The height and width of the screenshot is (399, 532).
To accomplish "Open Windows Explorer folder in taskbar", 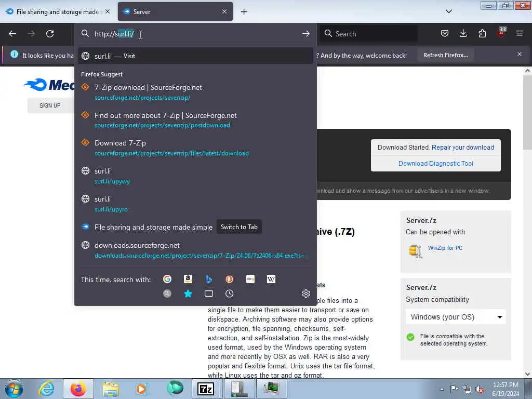I will 111,389.
